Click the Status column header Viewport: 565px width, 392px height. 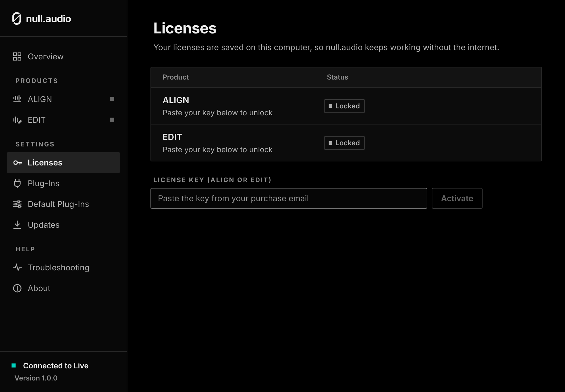click(337, 77)
